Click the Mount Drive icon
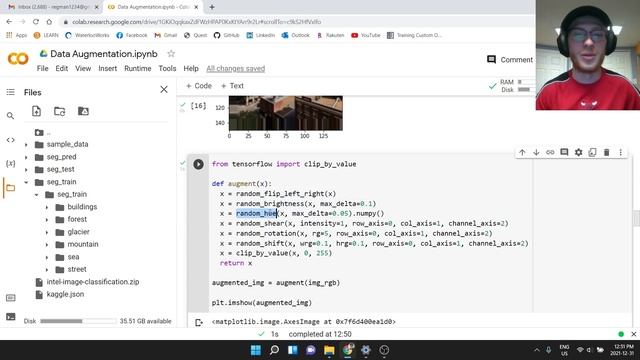The height and width of the screenshot is (360, 640). [x=83, y=111]
